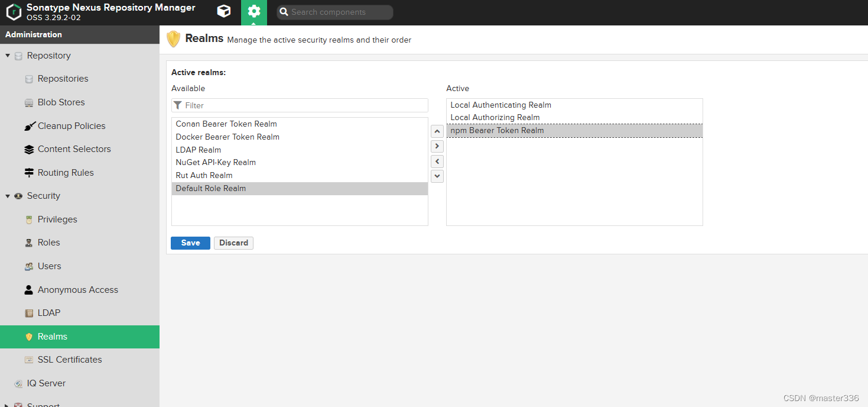Click the available realms Filter field
The width and height of the screenshot is (868, 407).
coord(300,105)
